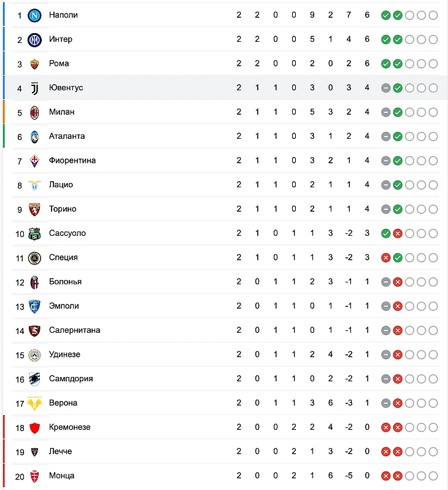448x490 pixels.
Task: Click the Sampdoria club logo
Action: (x=34, y=379)
